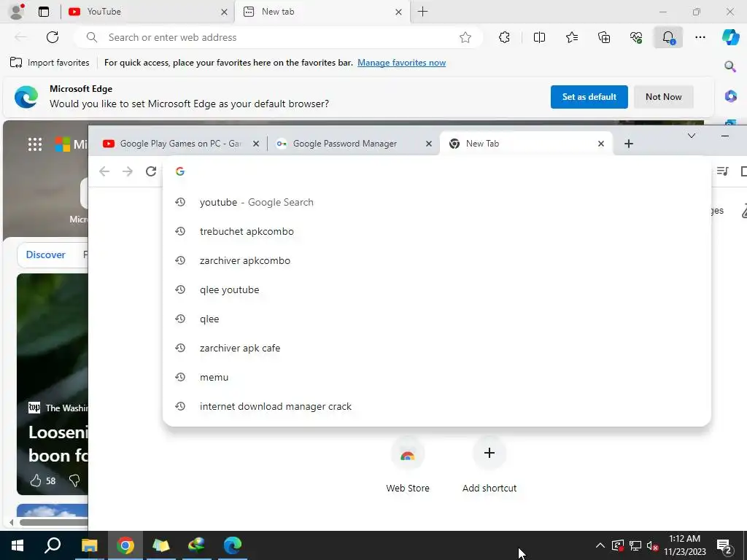Dislike the news article thumbs-down
747x560 pixels.
[x=74, y=481]
